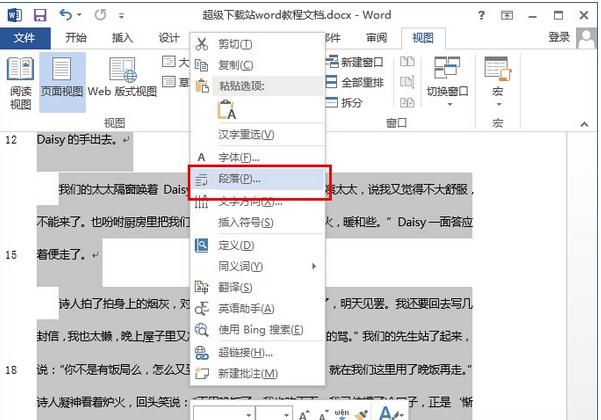Screen dimensions: 601x420
Task: Click line number 18 in the margin
Action: (11, 370)
